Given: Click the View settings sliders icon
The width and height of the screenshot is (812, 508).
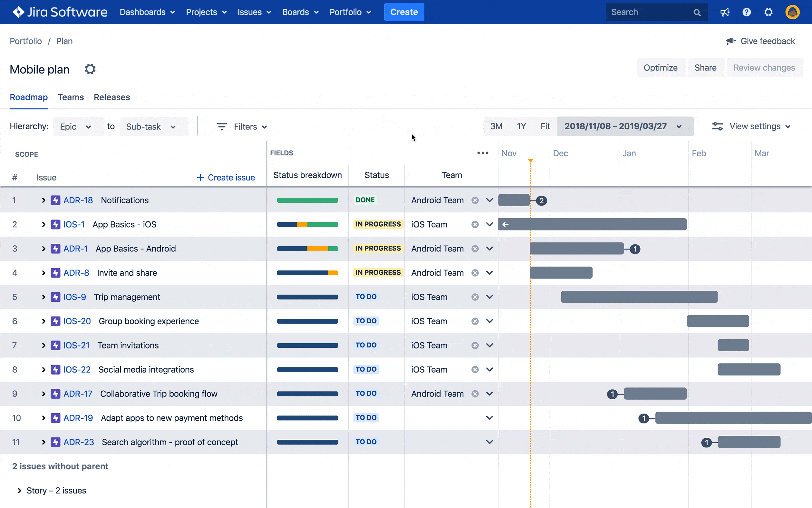Looking at the screenshot, I should point(718,126).
